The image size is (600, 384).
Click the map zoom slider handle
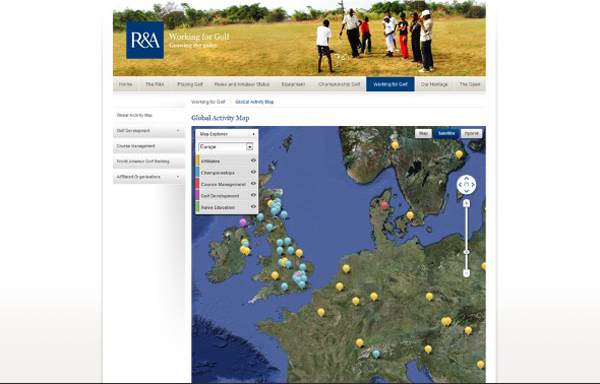(466, 252)
